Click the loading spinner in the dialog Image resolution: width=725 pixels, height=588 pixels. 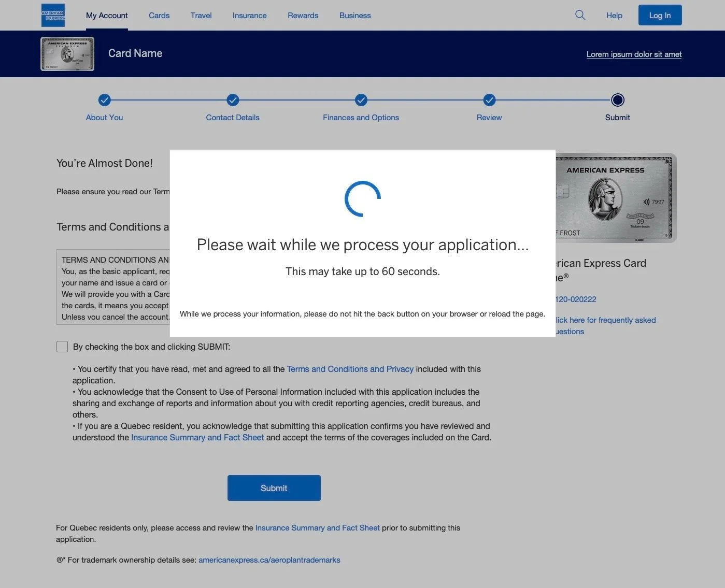coord(363,199)
